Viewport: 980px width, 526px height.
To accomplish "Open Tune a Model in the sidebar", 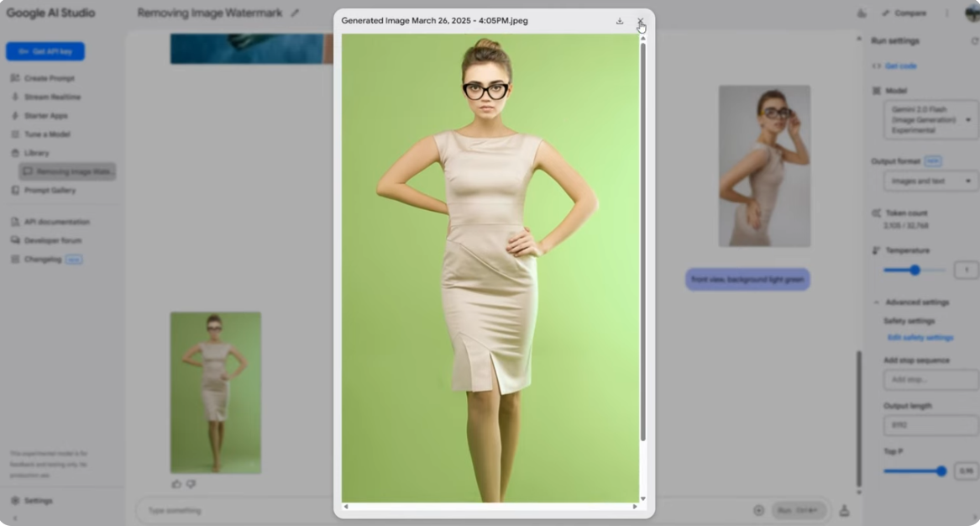I will click(47, 134).
